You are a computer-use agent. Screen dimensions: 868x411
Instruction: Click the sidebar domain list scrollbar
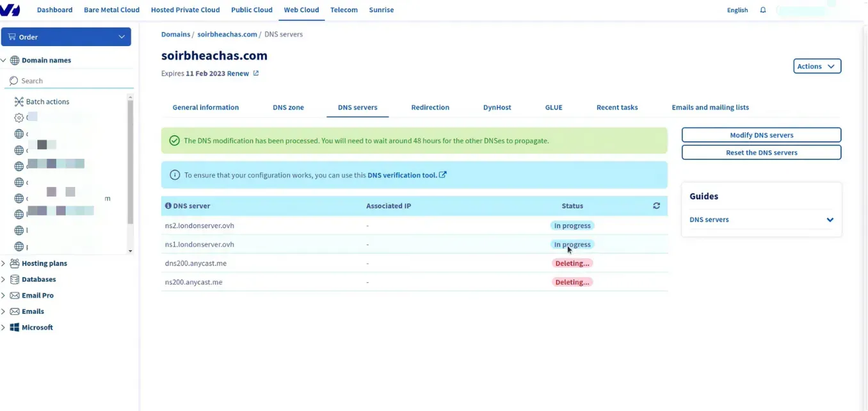[x=131, y=163]
